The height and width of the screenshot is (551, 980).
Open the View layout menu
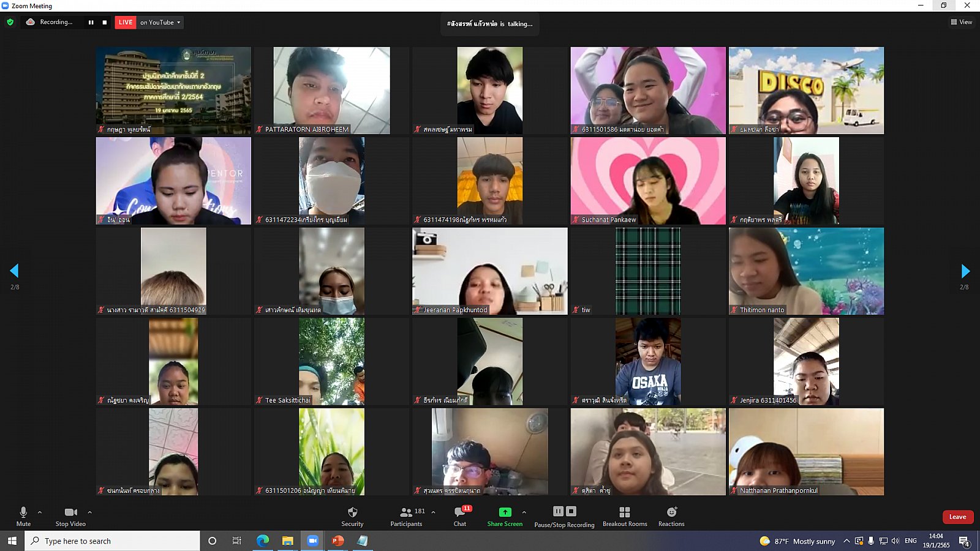coord(962,22)
